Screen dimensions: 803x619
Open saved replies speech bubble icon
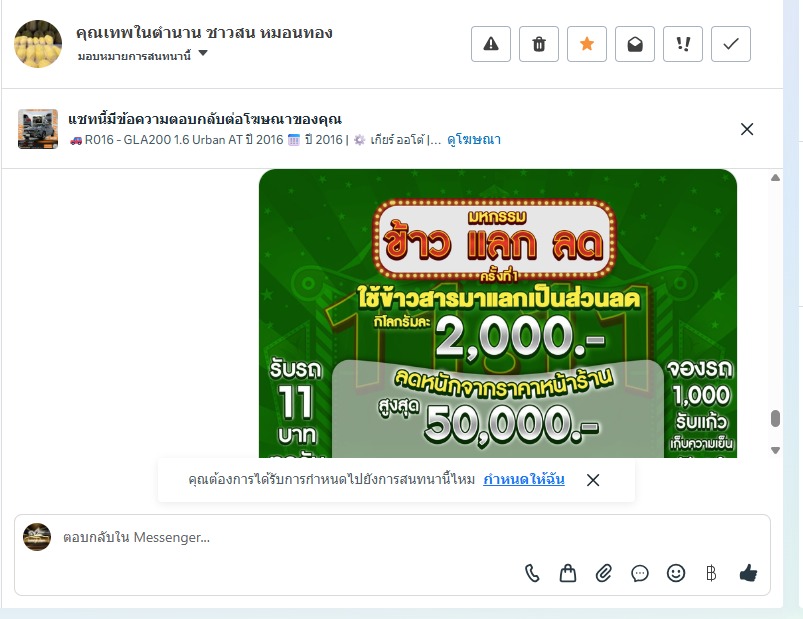[640, 573]
